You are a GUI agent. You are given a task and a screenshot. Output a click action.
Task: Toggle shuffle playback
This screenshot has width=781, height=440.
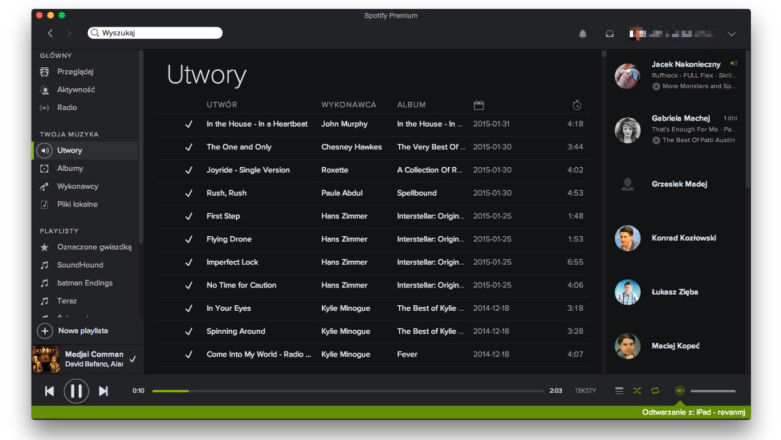tap(637, 391)
